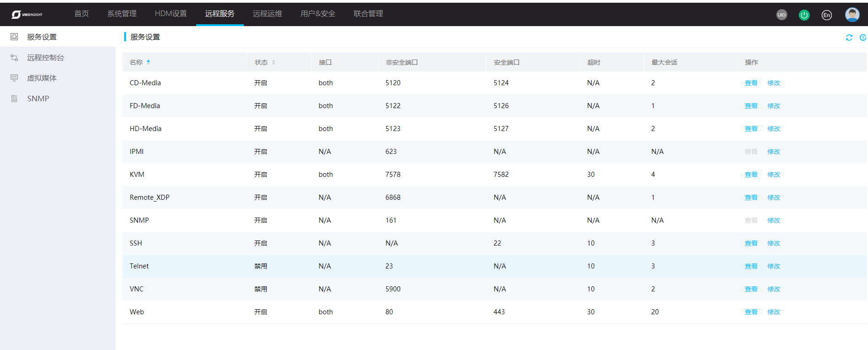Open the HDM设置 menu
The height and width of the screenshot is (350, 868).
[171, 14]
